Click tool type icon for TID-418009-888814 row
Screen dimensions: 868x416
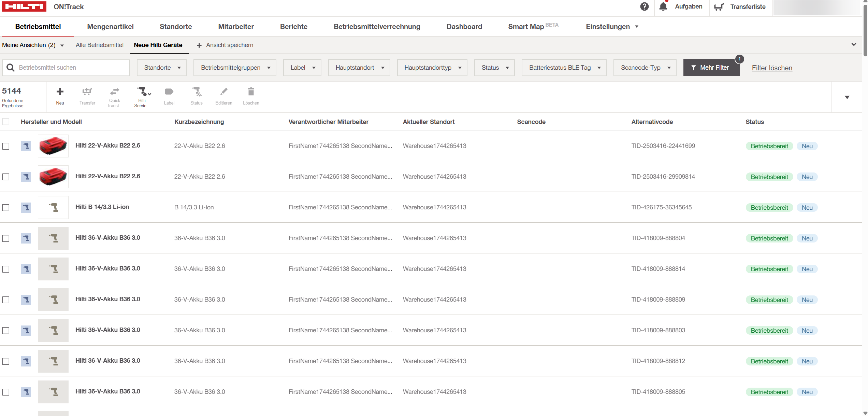pos(26,269)
